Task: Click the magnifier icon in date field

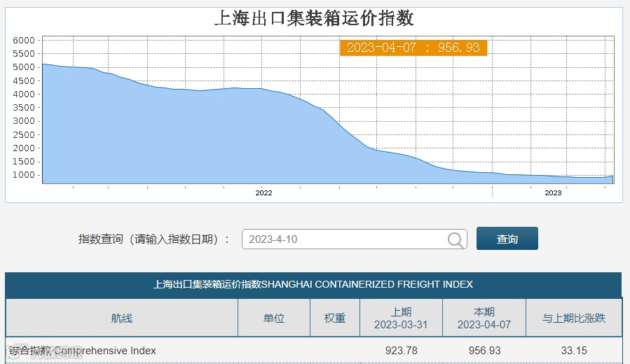Action: tap(456, 239)
